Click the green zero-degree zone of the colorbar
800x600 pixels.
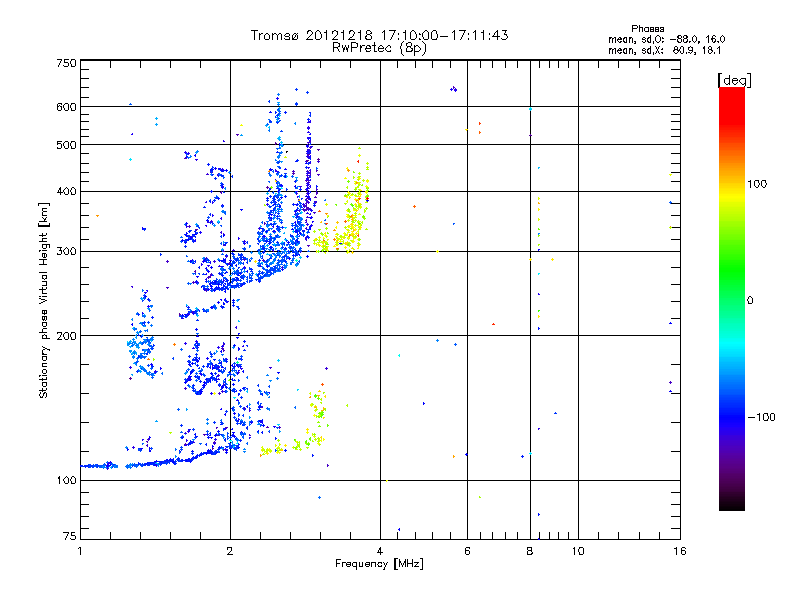[732, 300]
